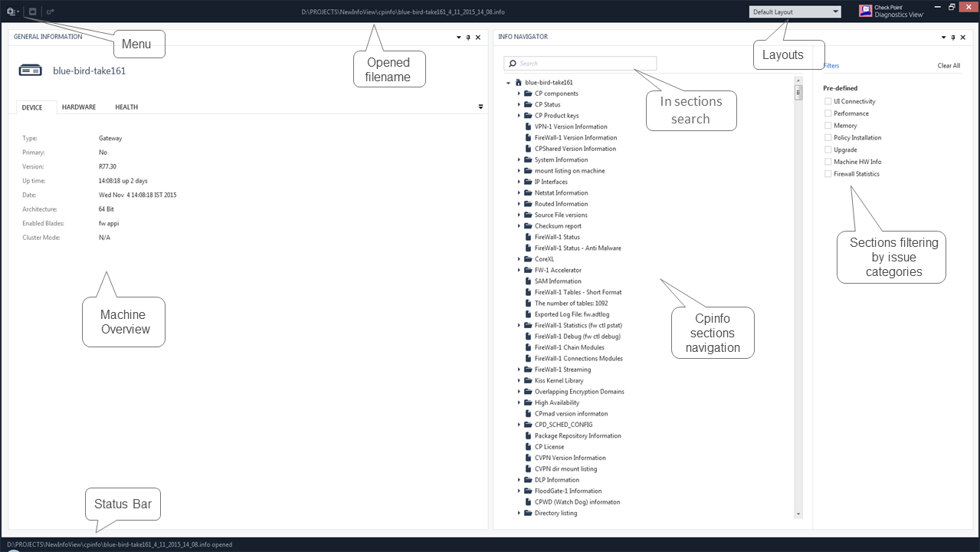Image resolution: width=980 pixels, height=552 pixels.
Task: Click the blue-bird-take161 gateway device icon
Action: tap(31, 71)
